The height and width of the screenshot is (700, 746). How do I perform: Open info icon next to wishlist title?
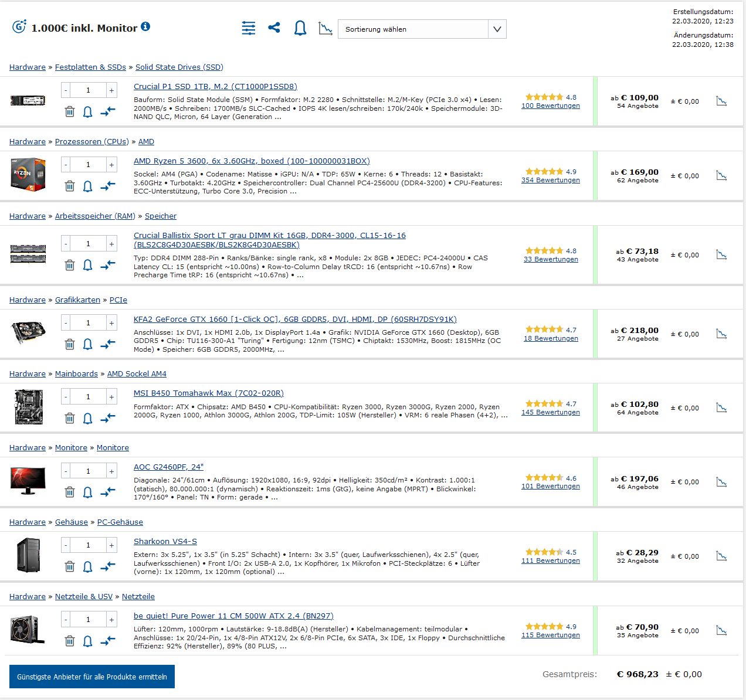point(145,26)
